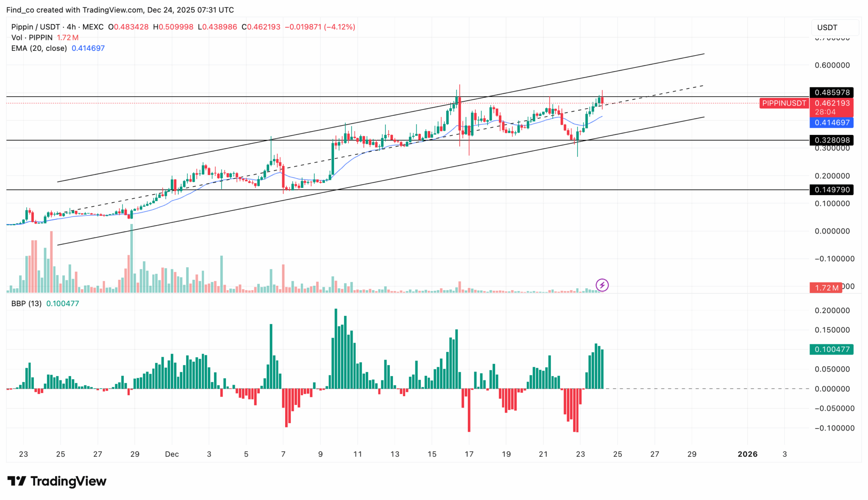Click the red 1.72M volume readout
868x500 pixels.
pyautogui.click(x=825, y=288)
